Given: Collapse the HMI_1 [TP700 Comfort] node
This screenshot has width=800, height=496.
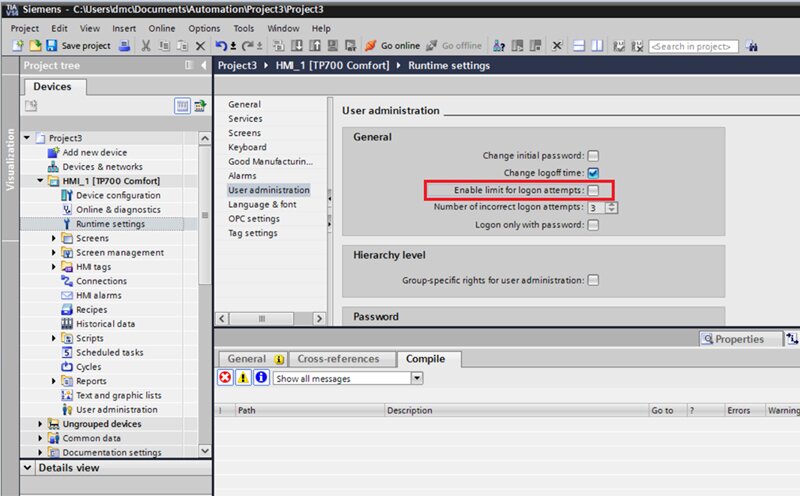Looking at the screenshot, I should coord(40,181).
